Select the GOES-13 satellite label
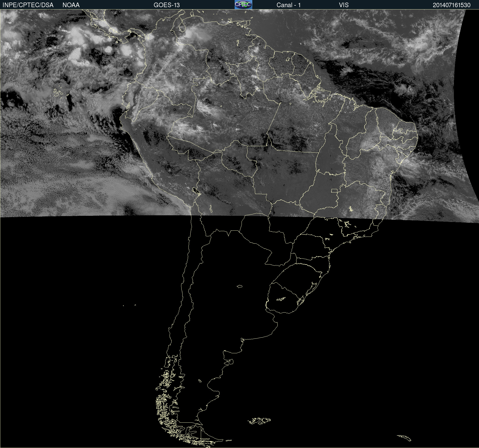Screen dimensions: 479x448 click(x=166, y=5)
